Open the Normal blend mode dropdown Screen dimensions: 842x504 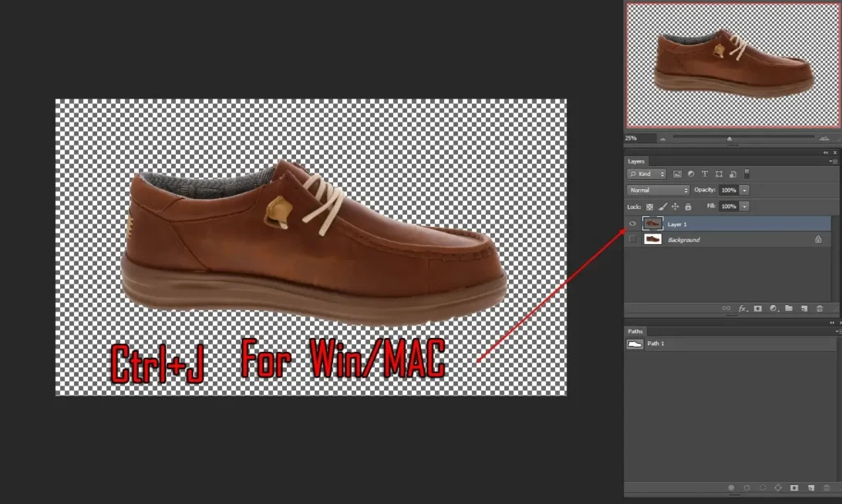658,190
